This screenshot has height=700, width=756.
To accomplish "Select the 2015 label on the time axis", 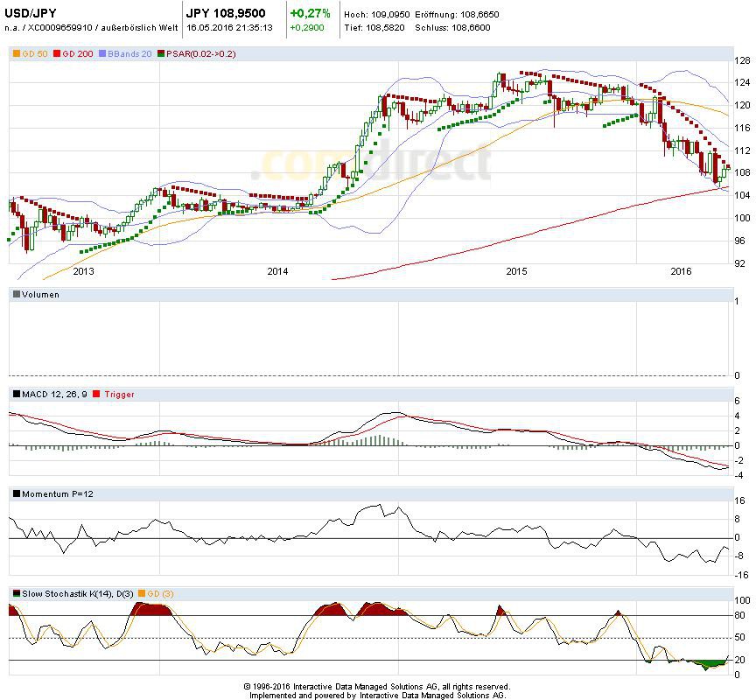I will pos(517,271).
